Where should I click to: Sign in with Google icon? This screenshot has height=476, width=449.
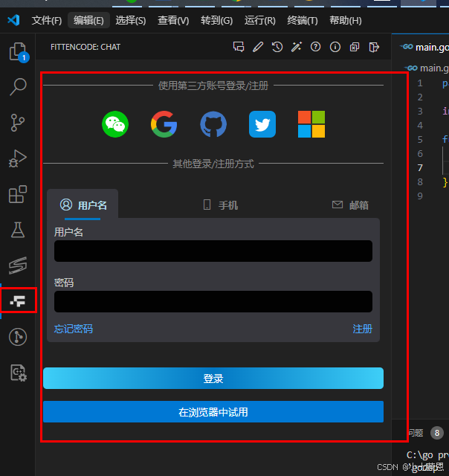[x=164, y=124]
